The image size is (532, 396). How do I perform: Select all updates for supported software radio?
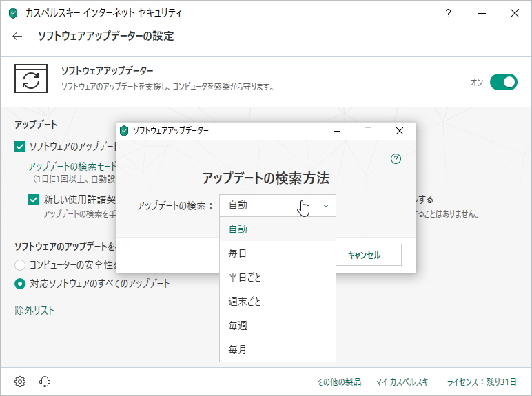coord(20,284)
